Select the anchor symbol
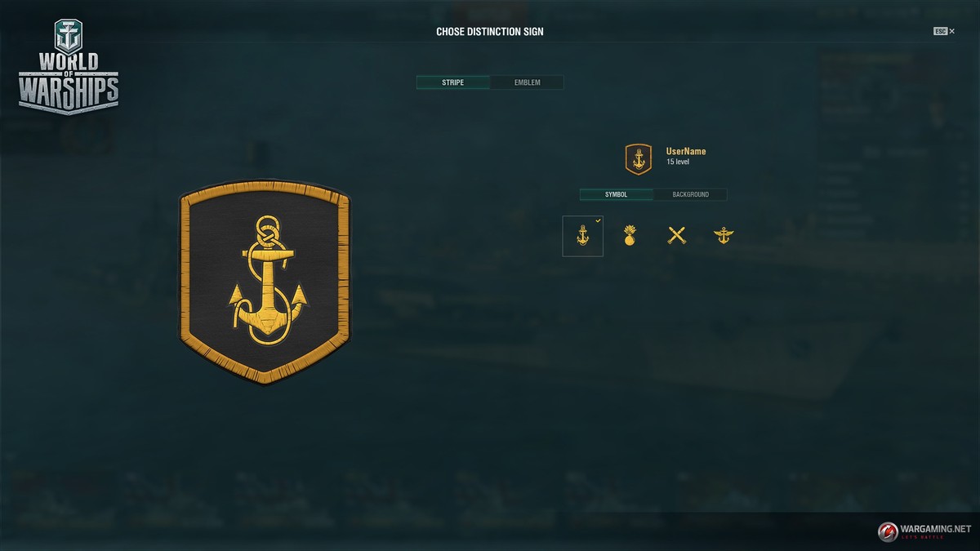980x551 pixels. [x=582, y=236]
